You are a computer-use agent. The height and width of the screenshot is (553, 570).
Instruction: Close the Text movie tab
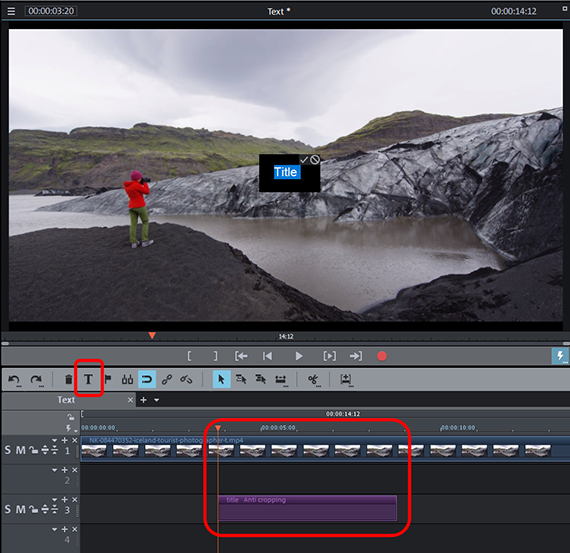pyautogui.click(x=130, y=400)
